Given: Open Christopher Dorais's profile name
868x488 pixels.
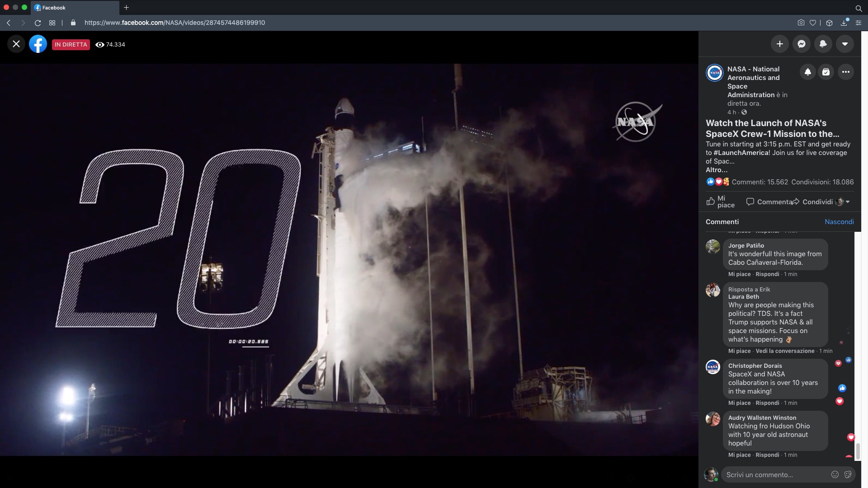Looking at the screenshot, I should click(x=755, y=366).
